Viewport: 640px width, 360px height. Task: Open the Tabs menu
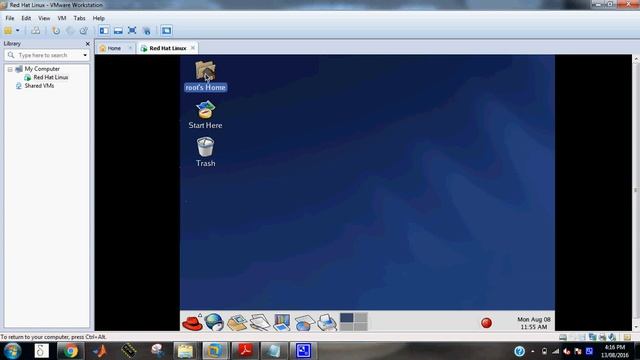pyautogui.click(x=79, y=18)
